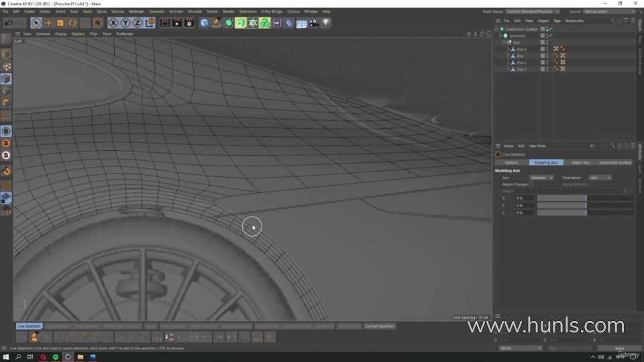This screenshot has width=644, height=362.
Task: Activate the Rotate tool
Action: click(72, 23)
